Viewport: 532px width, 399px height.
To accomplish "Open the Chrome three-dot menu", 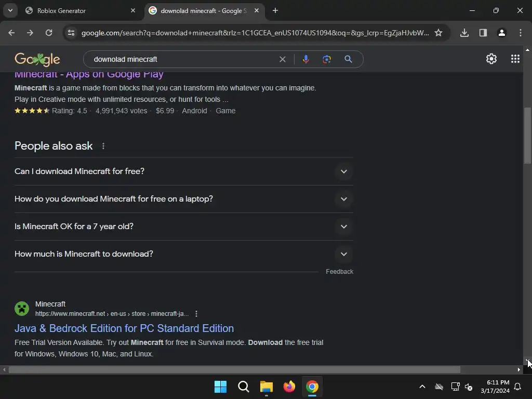I will click(521, 33).
